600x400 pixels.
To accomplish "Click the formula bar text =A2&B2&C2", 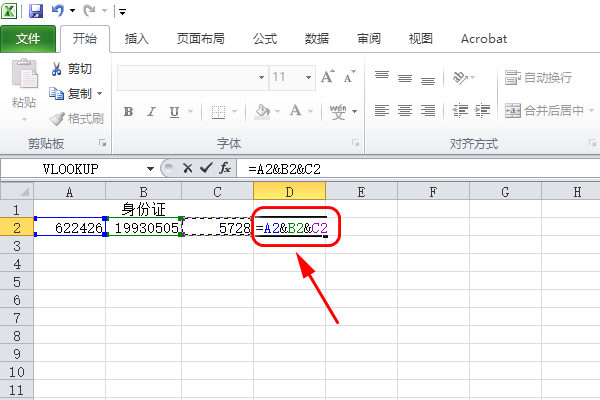I will [284, 169].
